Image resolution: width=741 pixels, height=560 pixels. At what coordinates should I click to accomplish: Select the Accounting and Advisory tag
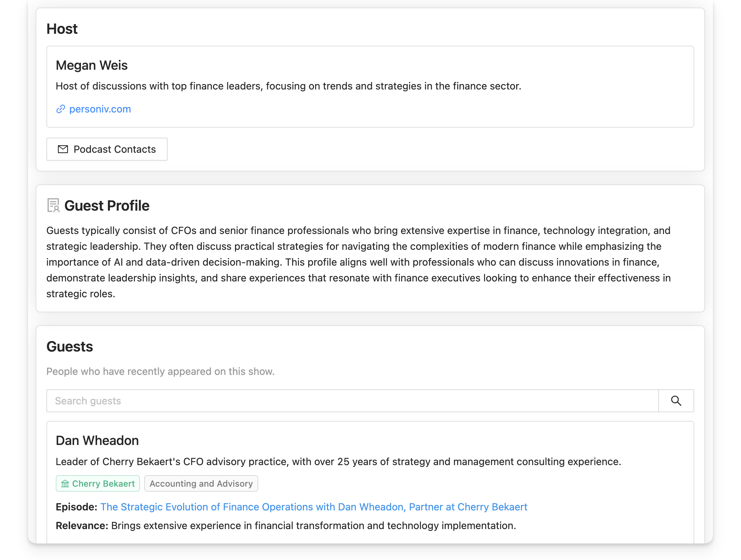point(201,484)
